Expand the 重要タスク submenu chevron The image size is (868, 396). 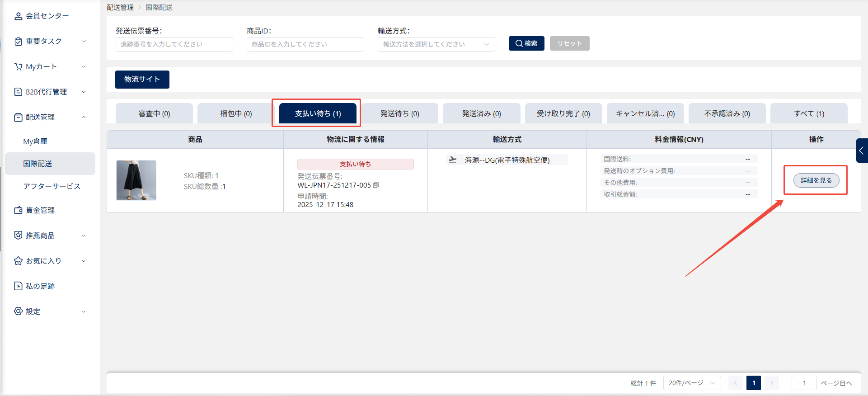[x=84, y=41]
